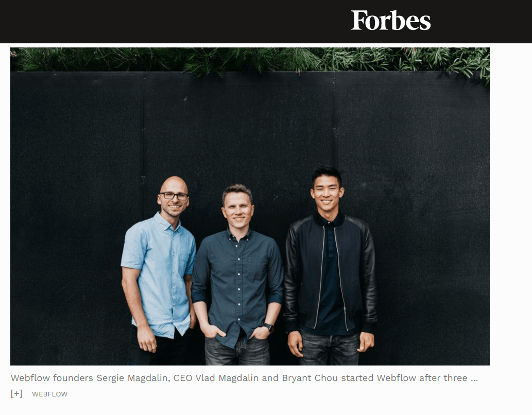Expand the caption with [+] toggle
The image size is (532, 415).
pos(16,393)
